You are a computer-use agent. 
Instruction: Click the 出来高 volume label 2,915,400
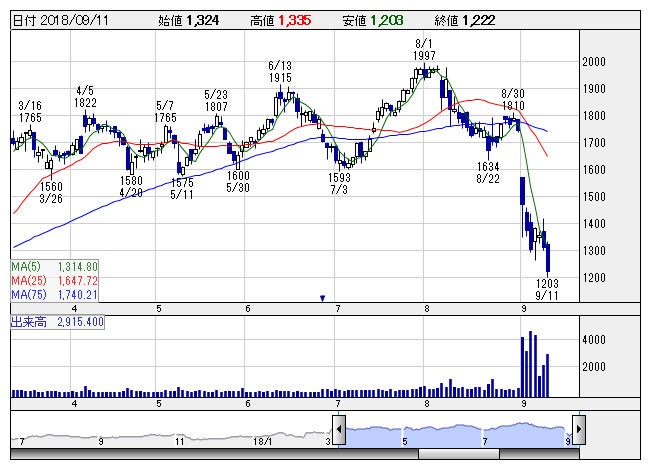[x=57, y=322]
